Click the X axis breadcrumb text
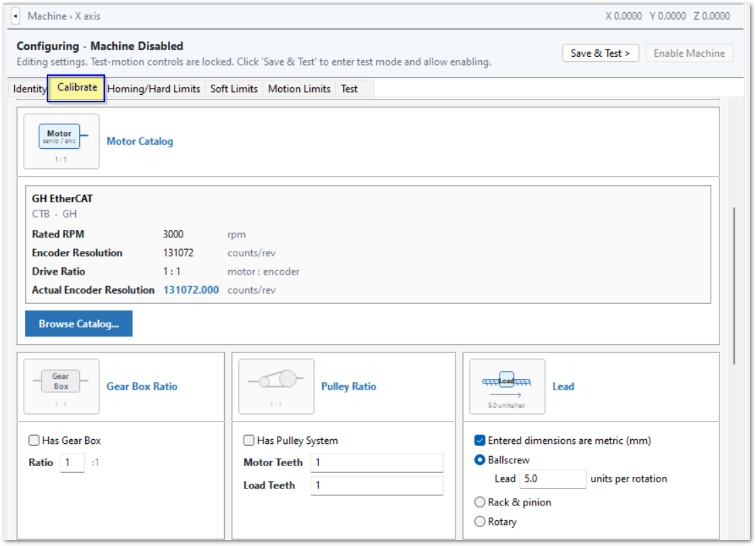The width and height of the screenshot is (756, 546). pyautogui.click(x=88, y=16)
